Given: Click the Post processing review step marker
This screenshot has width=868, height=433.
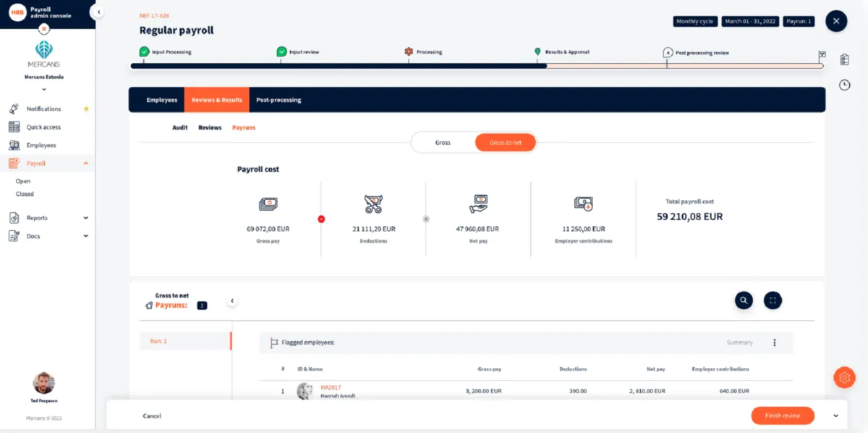Looking at the screenshot, I should [x=668, y=52].
